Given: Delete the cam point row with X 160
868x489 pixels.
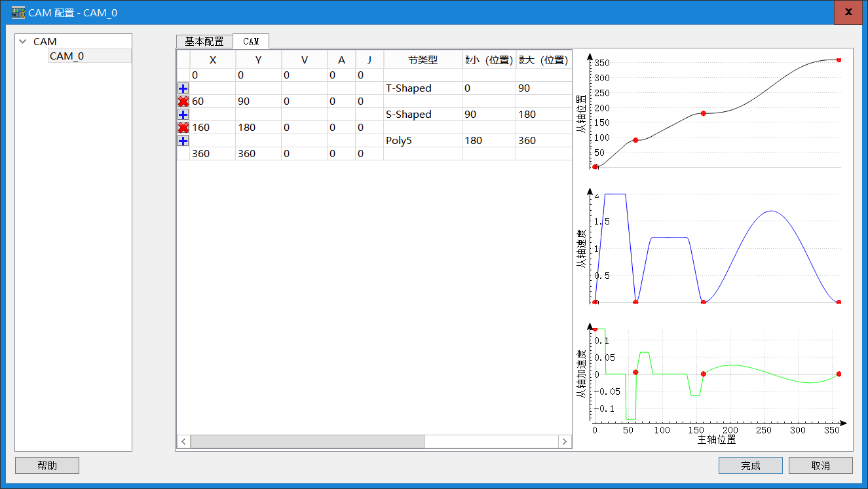Looking at the screenshot, I should [x=183, y=128].
